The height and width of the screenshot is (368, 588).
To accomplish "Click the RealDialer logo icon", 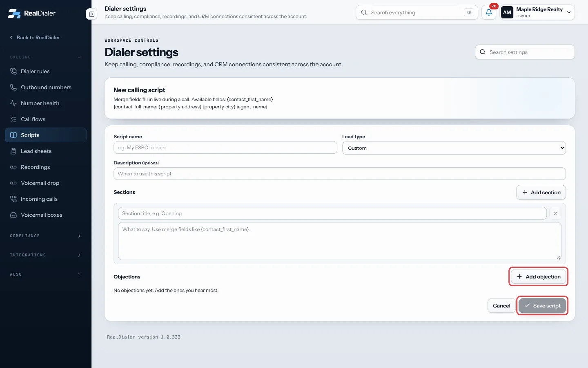I will [14, 13].
